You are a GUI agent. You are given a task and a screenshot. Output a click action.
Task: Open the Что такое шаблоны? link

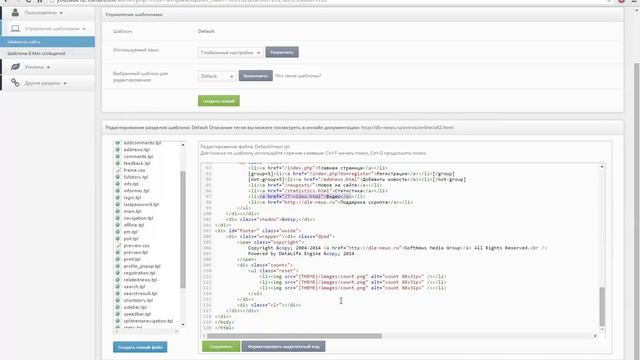(x=298, y=76)
